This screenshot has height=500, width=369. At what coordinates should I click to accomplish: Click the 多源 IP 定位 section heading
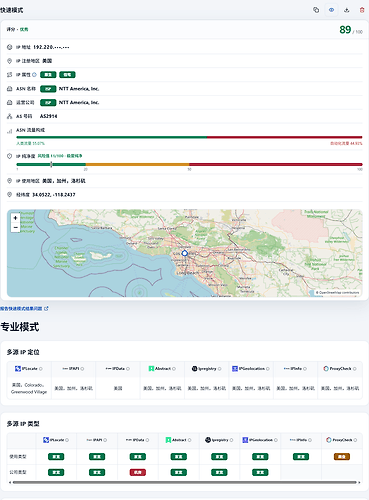(23, 352)
